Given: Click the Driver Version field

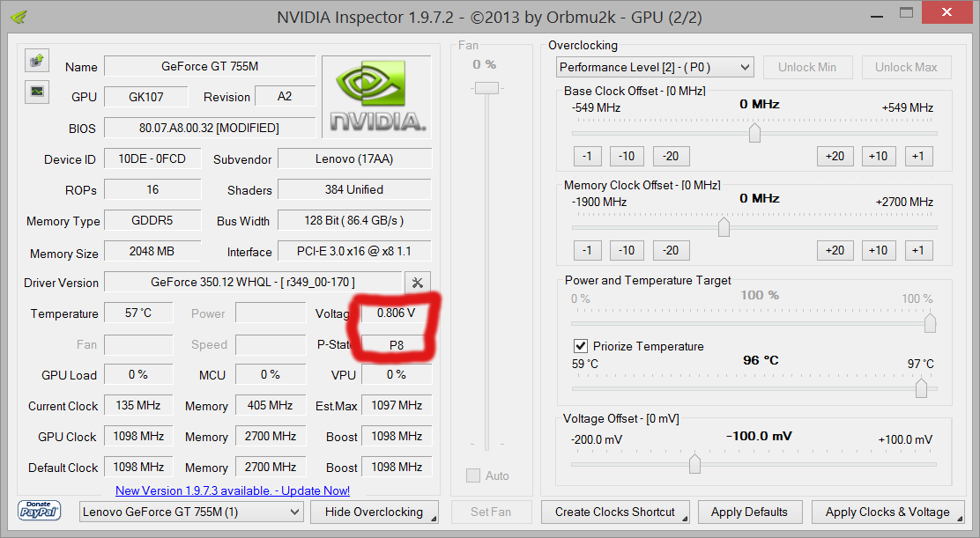Looking at the screenshot, I should point(253,282).
